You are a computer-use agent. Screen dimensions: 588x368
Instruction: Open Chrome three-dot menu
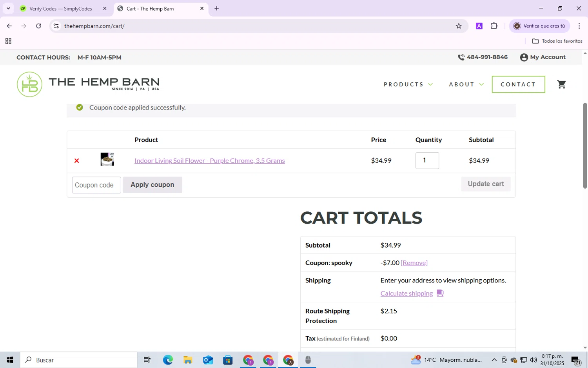579,26
